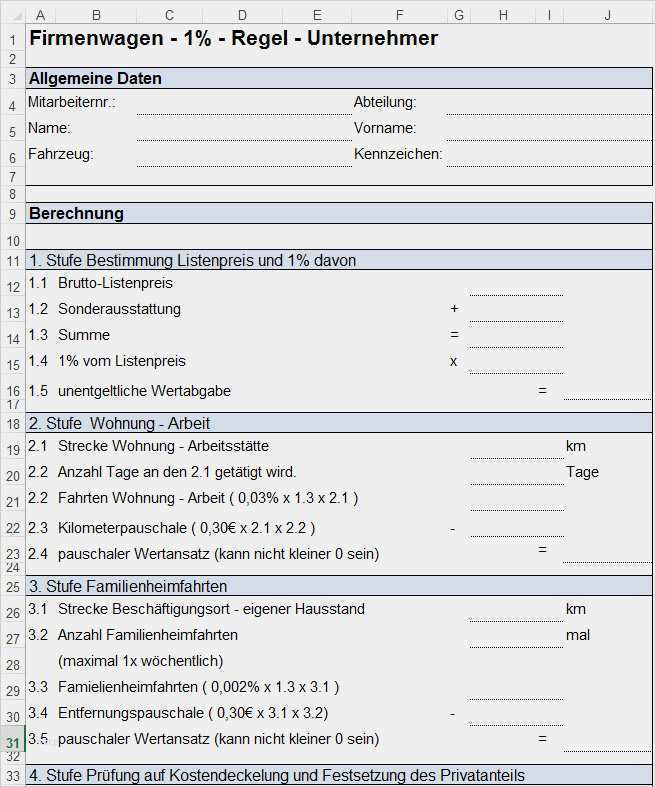Select row 31 header
656x787 pixels.
click(11, 741)
